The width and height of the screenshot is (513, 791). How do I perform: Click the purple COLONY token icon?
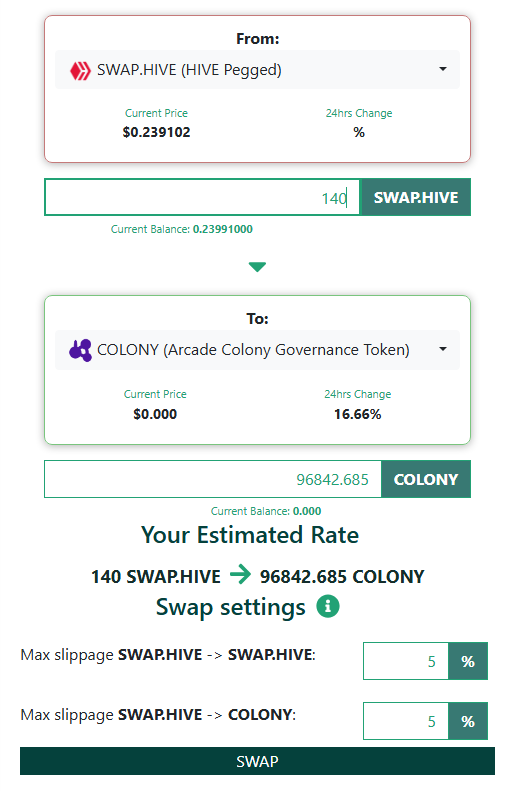click(80, 350)
